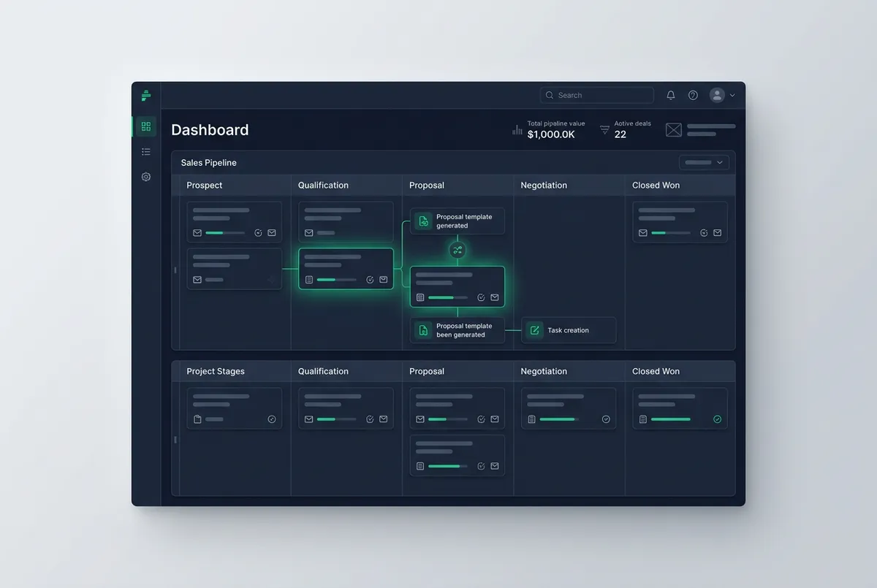The height and width of the screenshot is (588, 877).
Task: Select Closed Won header in Project Stages board
Action: tap(656, 371)
